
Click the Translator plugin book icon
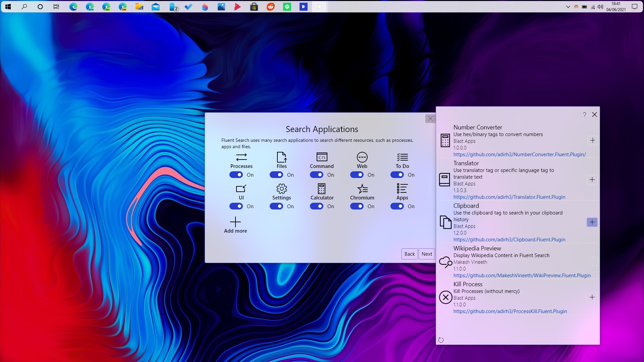coord(444,180)
